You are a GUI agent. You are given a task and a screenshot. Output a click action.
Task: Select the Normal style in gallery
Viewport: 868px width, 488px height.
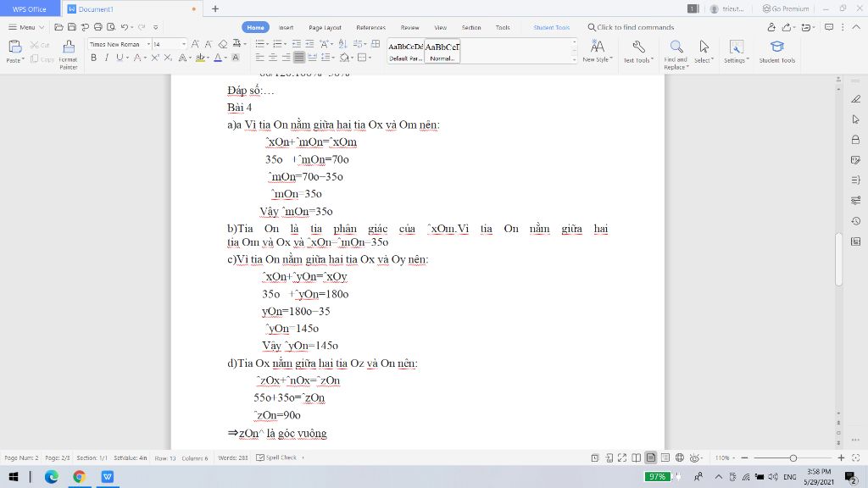442,52
